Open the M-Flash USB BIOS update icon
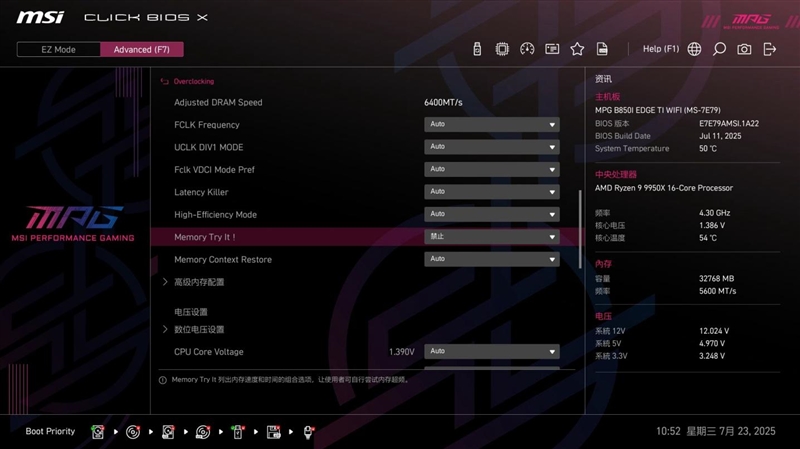Viewport: 800px width, 449px height. pyautogui.click(x=477, y=49)
